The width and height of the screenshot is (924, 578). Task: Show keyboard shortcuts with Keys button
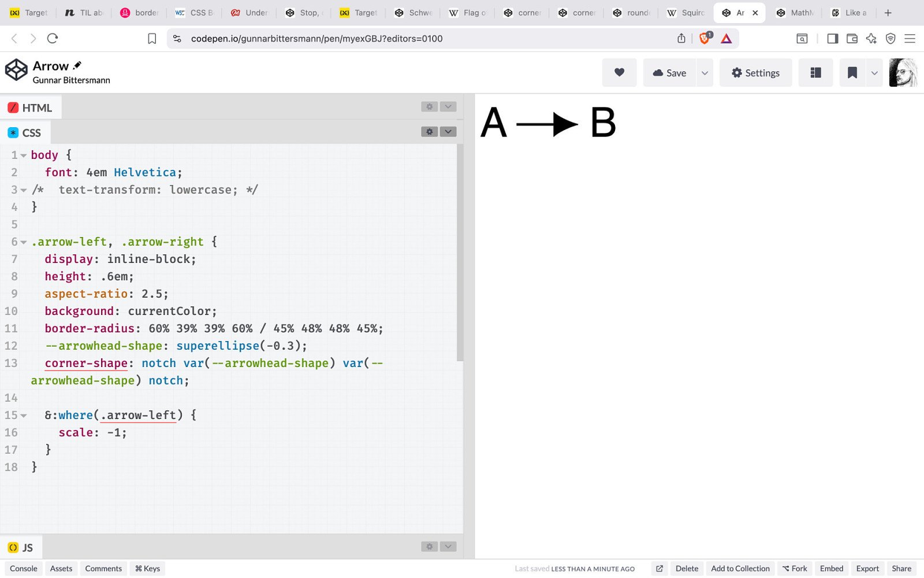click(x=147, y=569)
